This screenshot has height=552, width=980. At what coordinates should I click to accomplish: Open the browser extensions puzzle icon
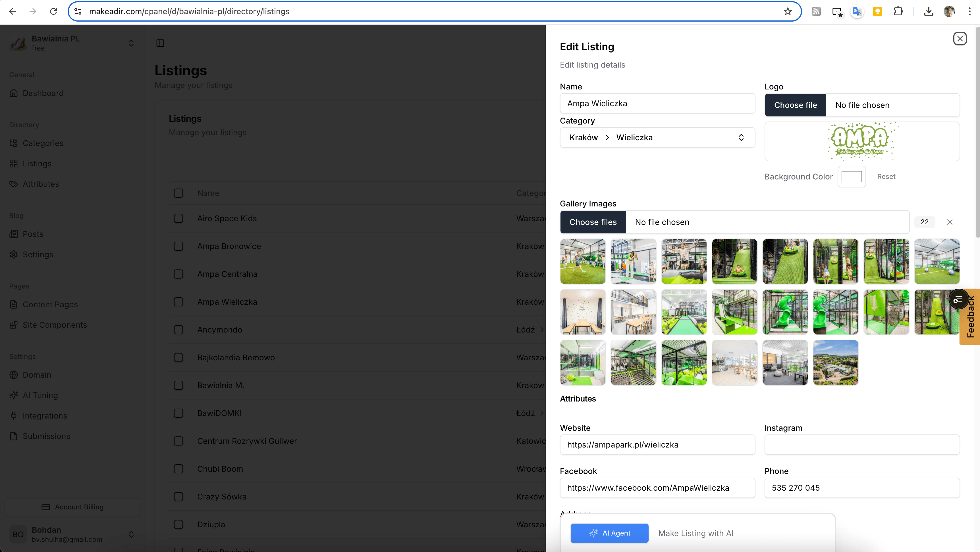[898, 11]
